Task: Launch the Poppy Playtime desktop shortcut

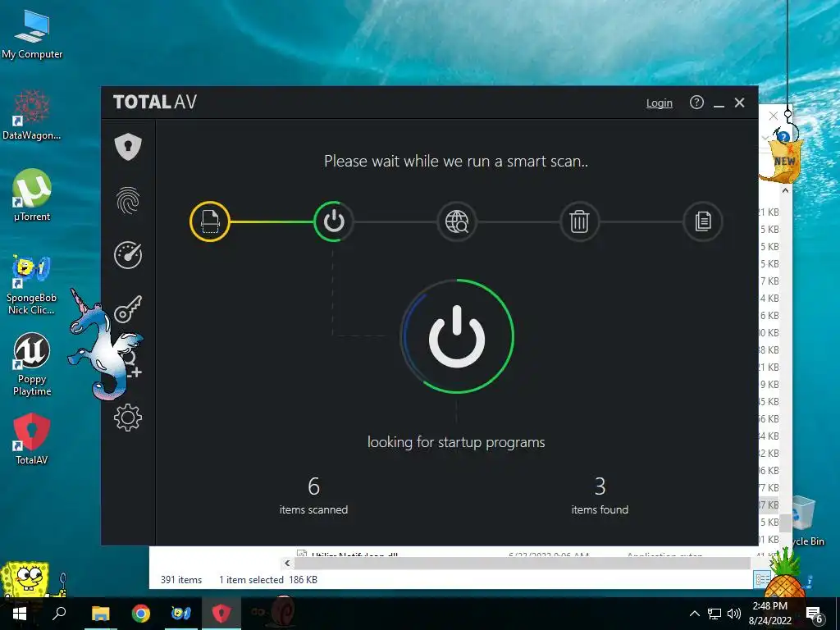Action: [x=32, y=365]
